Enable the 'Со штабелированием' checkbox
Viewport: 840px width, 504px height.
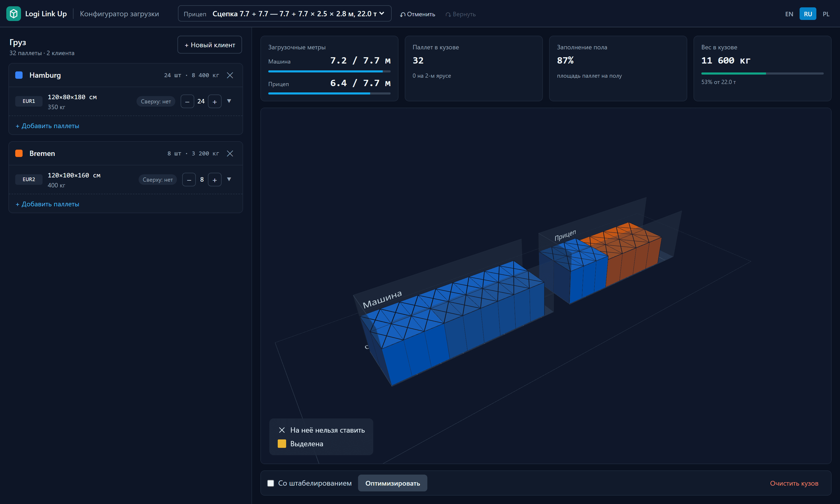[271, 483]
